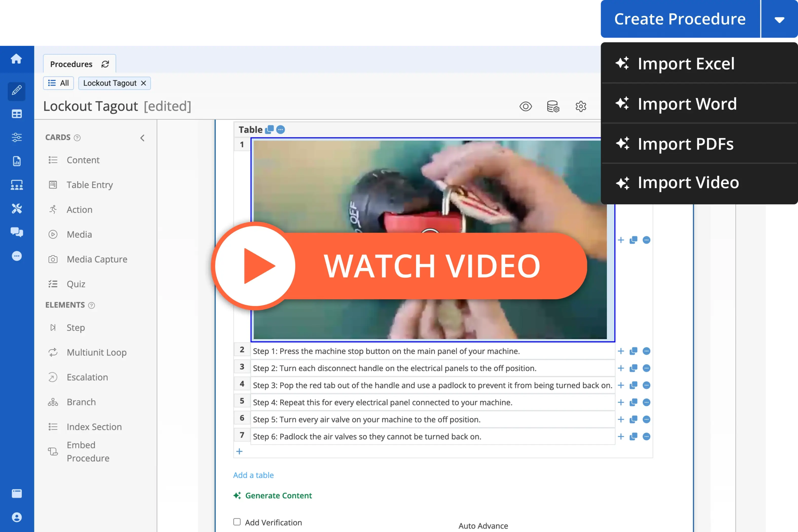The image size is (798, 532).
Task: Select the lockout video thumbnail in row 1
Action: coord(430,240)
